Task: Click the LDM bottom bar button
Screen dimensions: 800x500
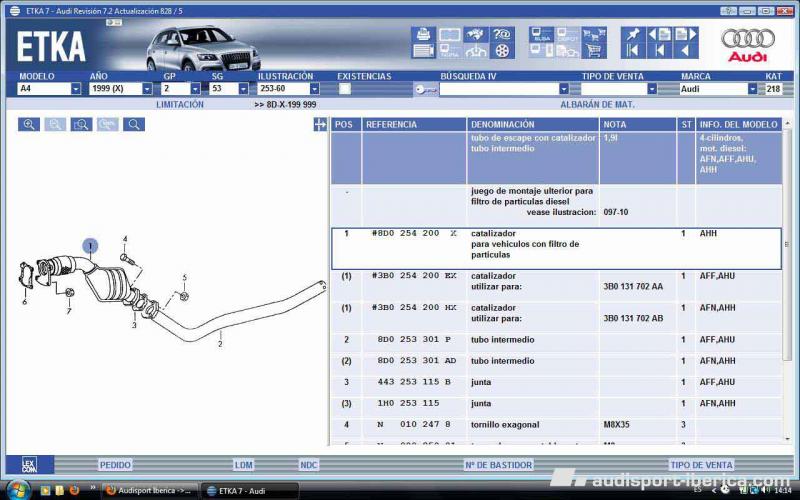Action: [243, 465]
